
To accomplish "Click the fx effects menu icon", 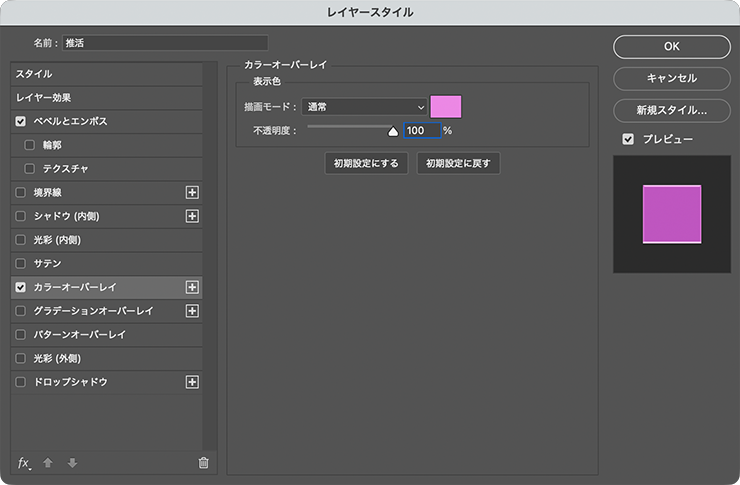I will [x=24, y=462].
